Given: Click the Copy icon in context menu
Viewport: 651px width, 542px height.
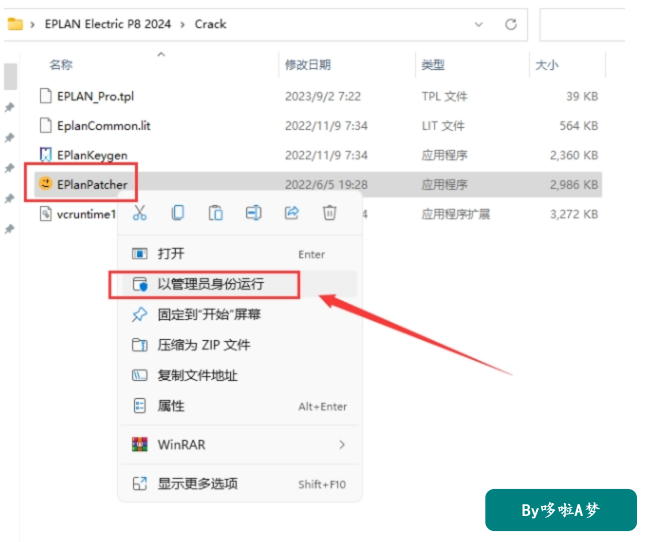Looking at the screenshot, I should coord(178,213).
